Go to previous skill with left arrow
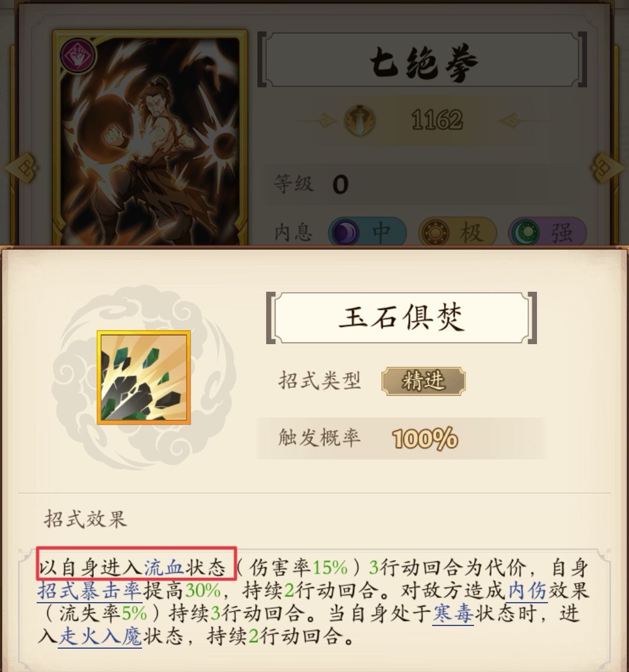The width and height of the screenshot is (629, 672). [x=20, y=168]
